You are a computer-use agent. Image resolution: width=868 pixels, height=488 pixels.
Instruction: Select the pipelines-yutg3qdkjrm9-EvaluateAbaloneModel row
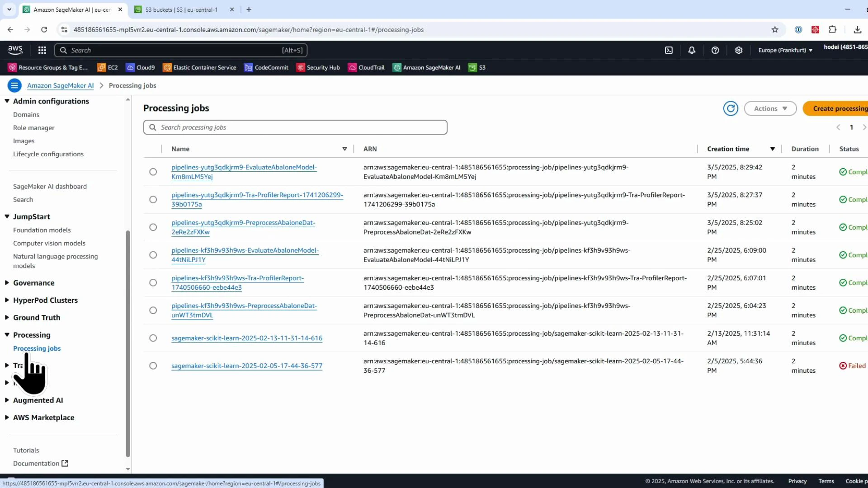point(153,172)
